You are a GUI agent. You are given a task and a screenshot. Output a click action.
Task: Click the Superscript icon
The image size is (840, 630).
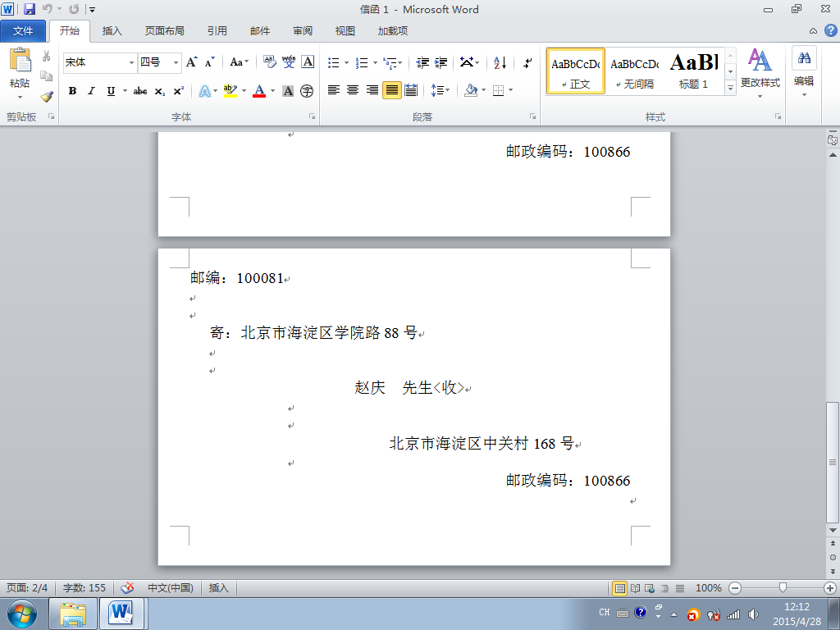tap(178, 91)
